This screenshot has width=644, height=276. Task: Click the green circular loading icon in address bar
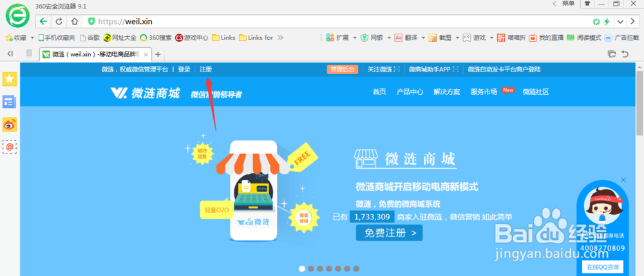(x=596, y=21)
